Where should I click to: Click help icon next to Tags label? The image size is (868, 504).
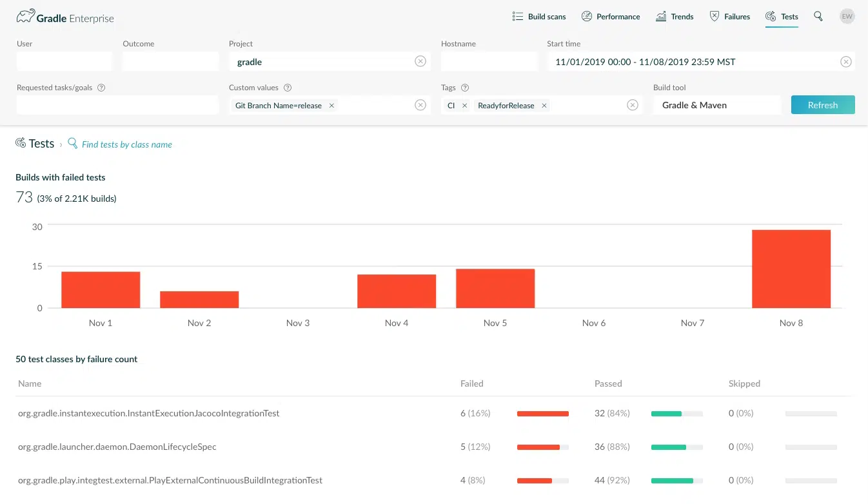(465, 88)
